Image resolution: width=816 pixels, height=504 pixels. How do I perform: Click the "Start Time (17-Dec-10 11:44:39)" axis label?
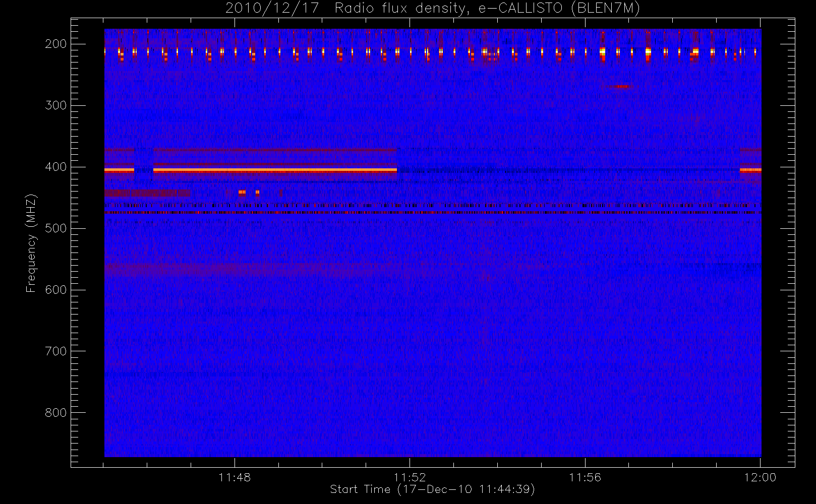432,489
